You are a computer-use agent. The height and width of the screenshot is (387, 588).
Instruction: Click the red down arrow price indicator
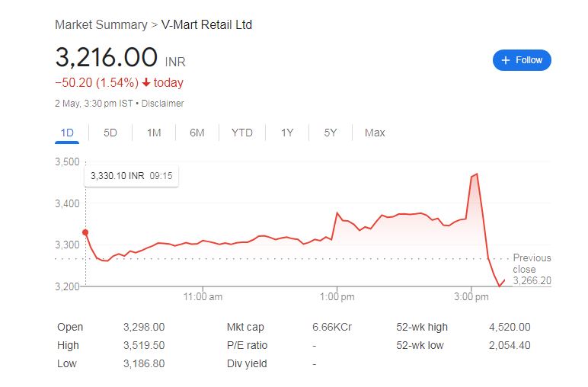tap(146, 82)
